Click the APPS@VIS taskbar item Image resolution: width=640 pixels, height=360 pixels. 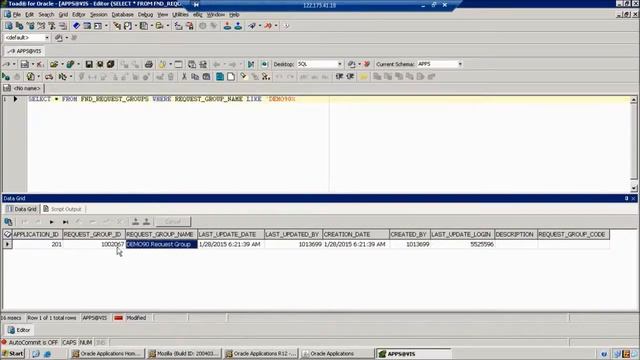(413, 353)
